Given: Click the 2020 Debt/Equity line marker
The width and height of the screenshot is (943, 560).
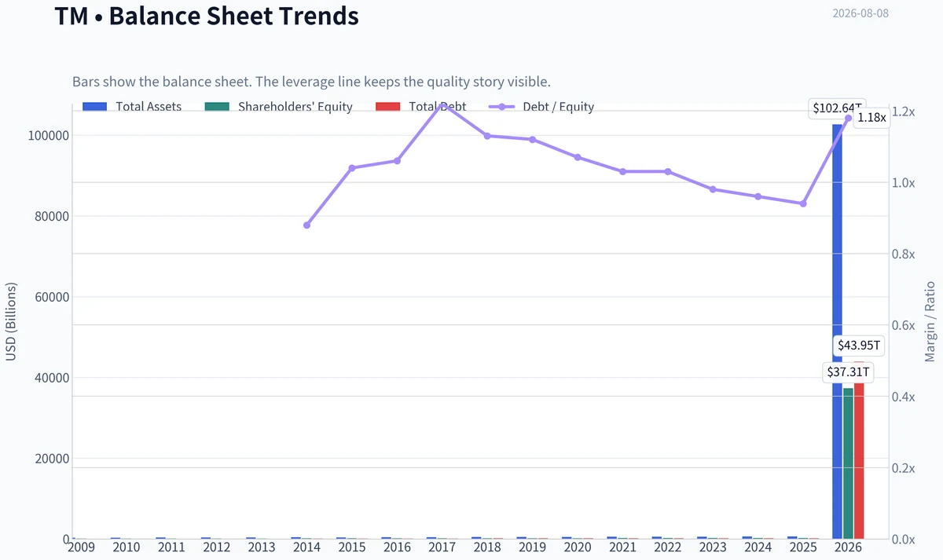Looking at the screenshot, I should 578,157.
